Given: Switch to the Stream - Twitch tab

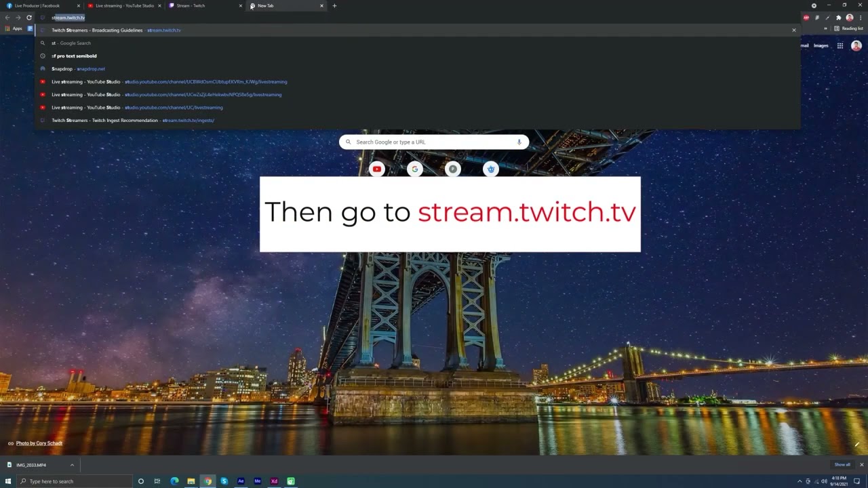Looking at the screenshot, I should (x=205, y=5).
